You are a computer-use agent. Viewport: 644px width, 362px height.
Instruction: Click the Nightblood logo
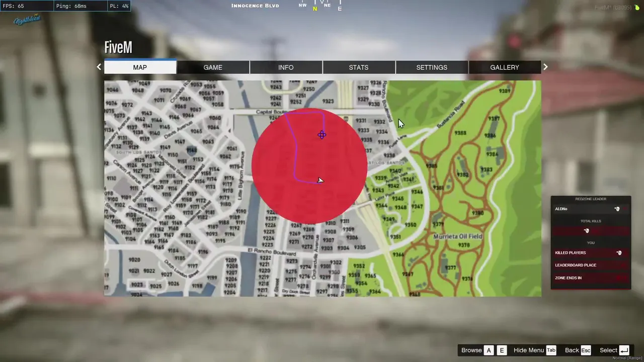click(x=27, y=20)
